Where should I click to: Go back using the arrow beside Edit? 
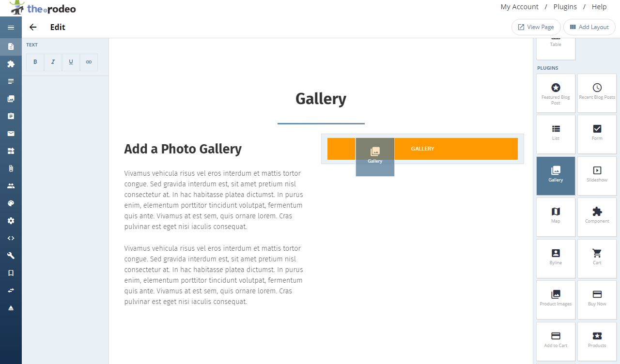click(33, 27)
